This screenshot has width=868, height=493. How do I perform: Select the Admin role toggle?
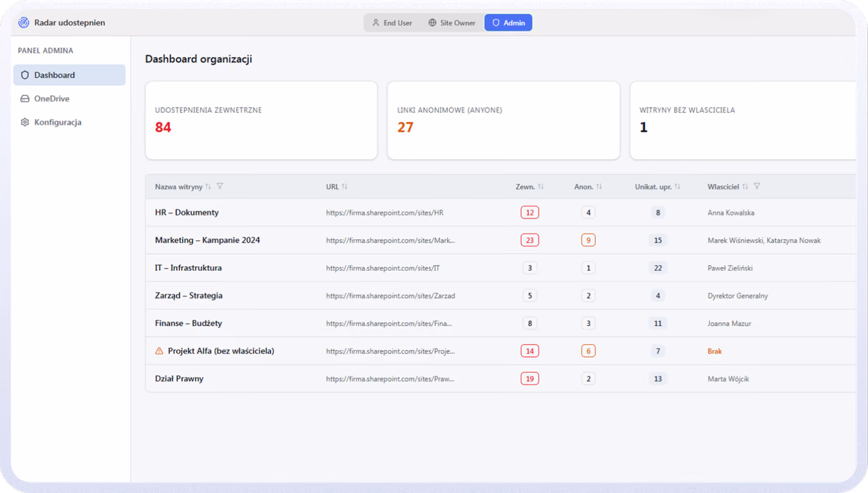[508, 23]
